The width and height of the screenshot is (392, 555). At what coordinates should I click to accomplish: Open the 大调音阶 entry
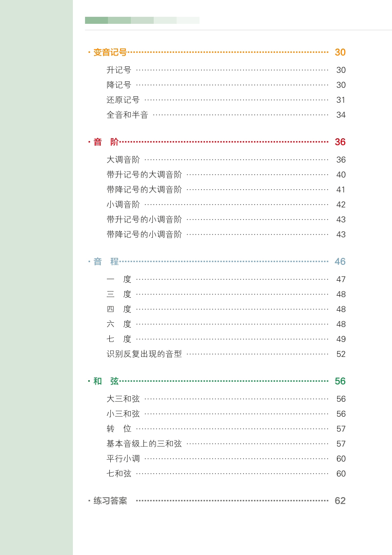tap(123, 160)
